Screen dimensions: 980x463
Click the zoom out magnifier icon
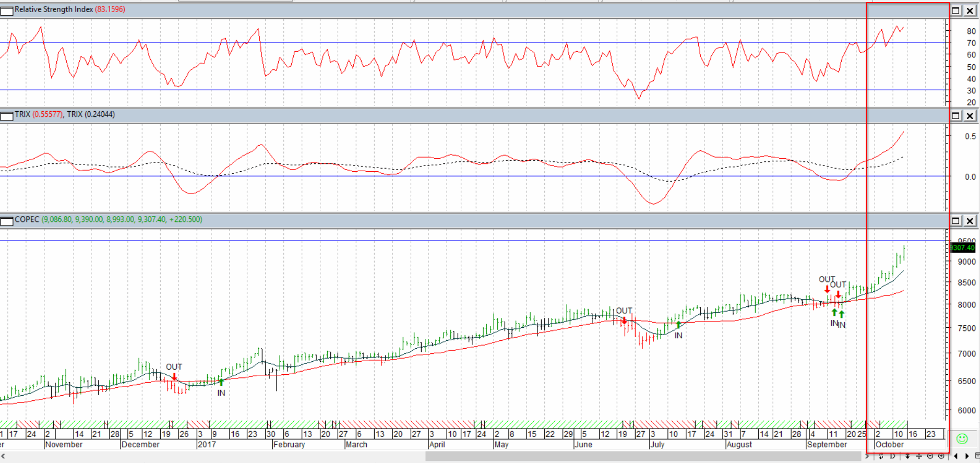930,456
